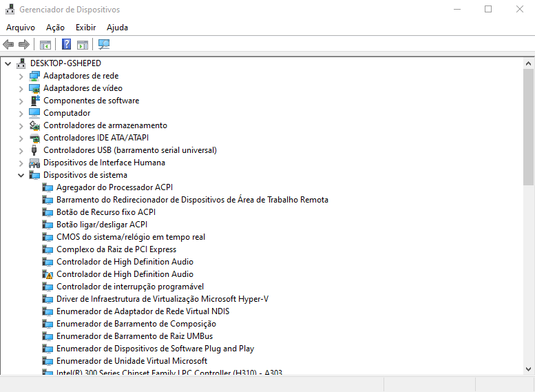Collapse the Dispositivos de sistema node

click(x=21, y=176)
